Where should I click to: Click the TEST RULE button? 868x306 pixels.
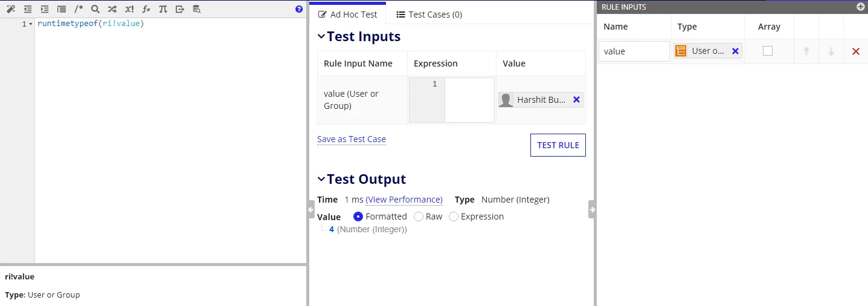[x=558, y=145]
